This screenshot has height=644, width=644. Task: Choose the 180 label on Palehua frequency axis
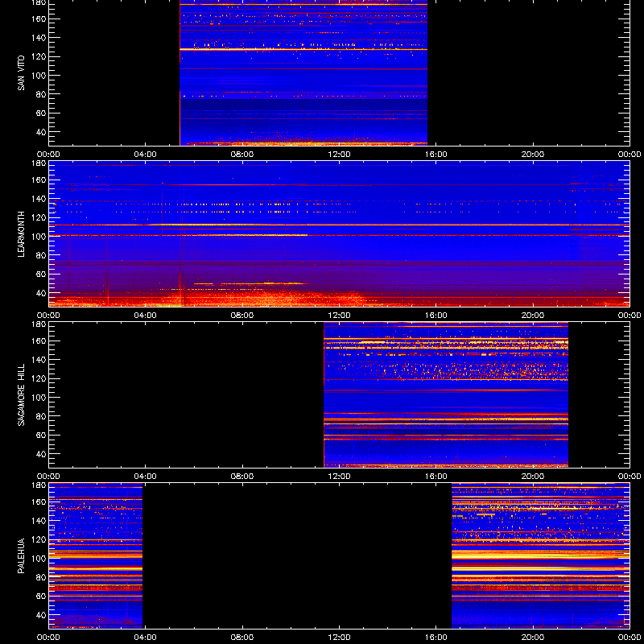coord(39,485)
